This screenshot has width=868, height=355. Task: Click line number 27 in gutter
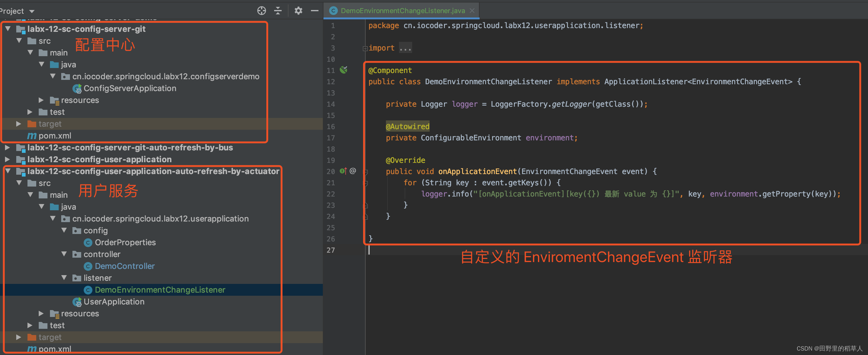331,250
